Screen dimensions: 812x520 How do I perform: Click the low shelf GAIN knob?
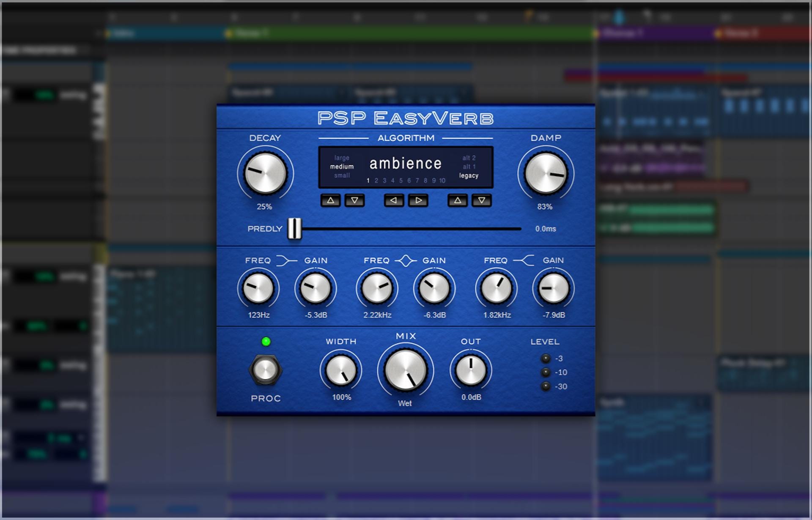(315, 288)
